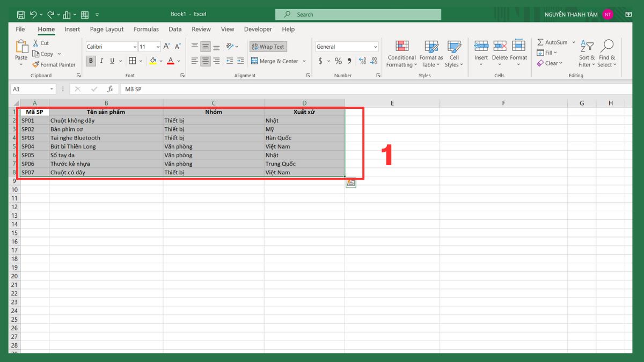Select the Format Painter tool

tap(54, 64)
